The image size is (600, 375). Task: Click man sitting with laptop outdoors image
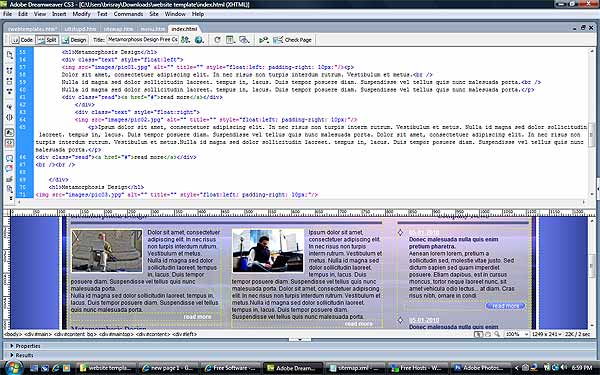pyautogui.click(x=268, y=251)
